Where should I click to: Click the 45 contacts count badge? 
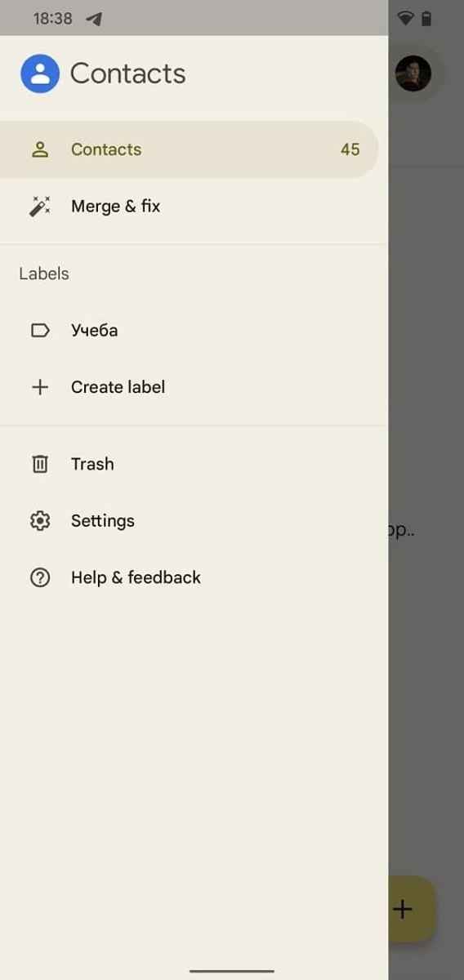coord(350,149)
